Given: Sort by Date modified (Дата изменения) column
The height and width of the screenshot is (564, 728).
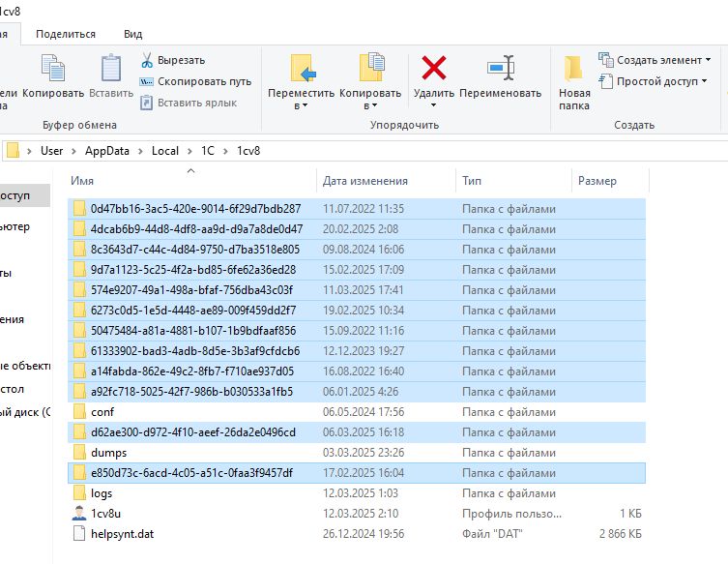Looking at the screenshot, I should (x=365, y=181).
